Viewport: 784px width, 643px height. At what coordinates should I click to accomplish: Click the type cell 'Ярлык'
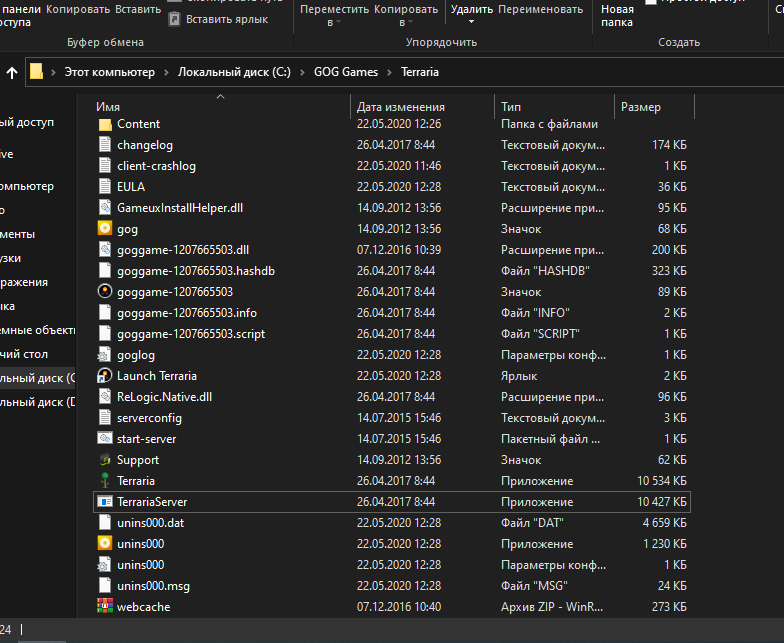point(519,376)
